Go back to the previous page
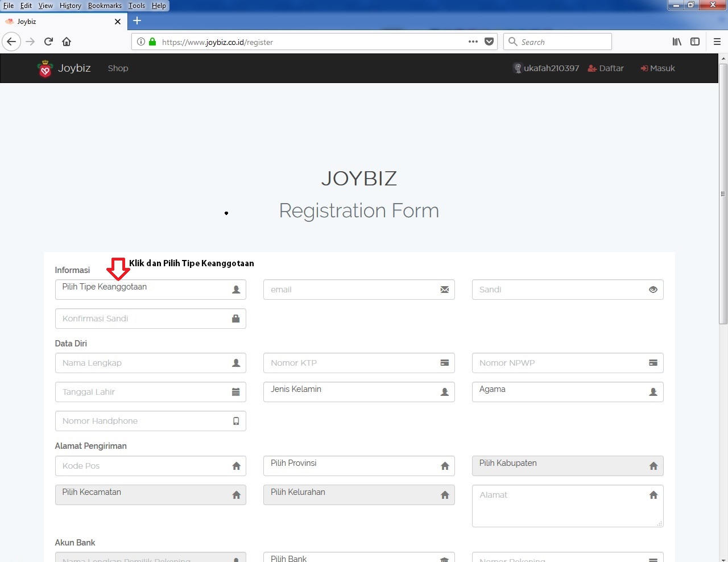This screenshot has width=728, height=562. [x=11, y=42]
